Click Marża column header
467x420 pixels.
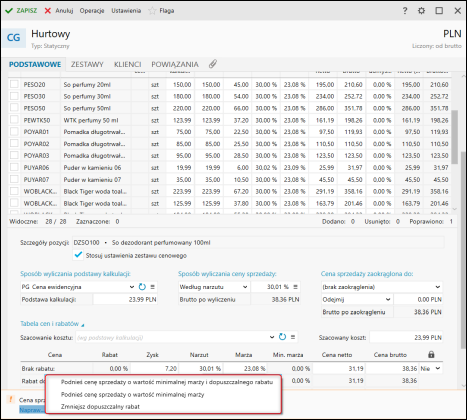[244, 355]
